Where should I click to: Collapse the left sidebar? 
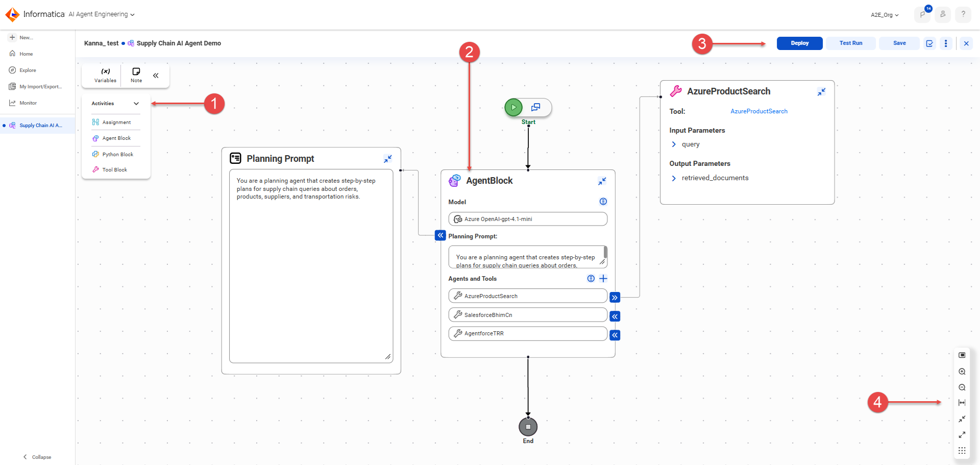click(37, 457)
